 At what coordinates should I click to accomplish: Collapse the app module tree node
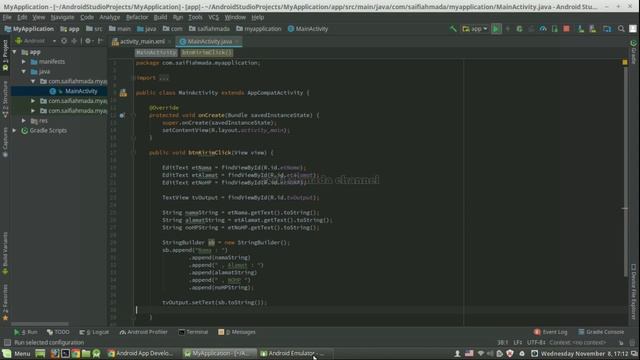click(14, 52)
